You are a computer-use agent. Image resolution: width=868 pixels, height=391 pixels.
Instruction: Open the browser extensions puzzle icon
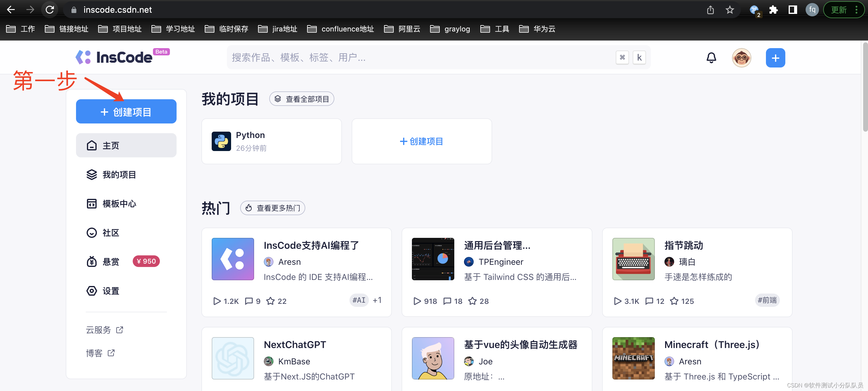pos(773,10)
